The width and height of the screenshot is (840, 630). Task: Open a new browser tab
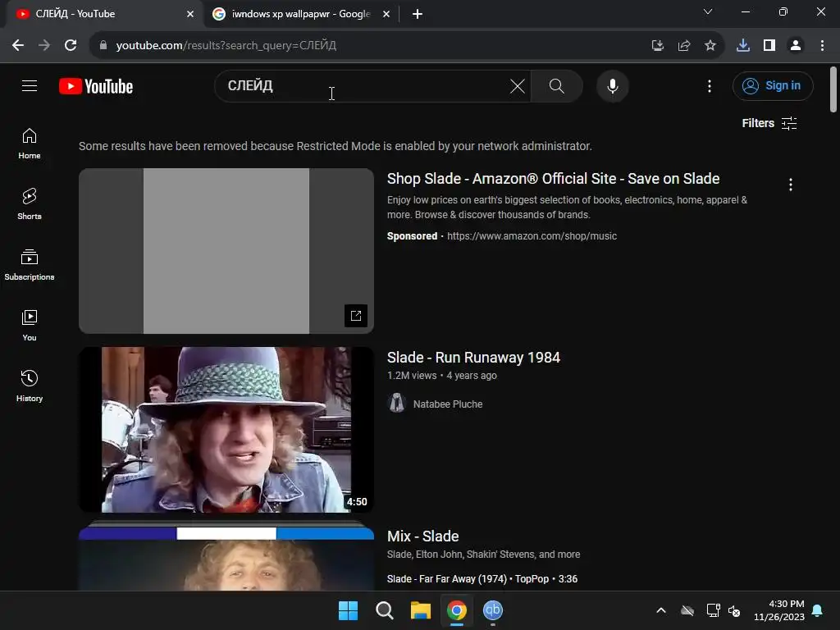(418, 14)
